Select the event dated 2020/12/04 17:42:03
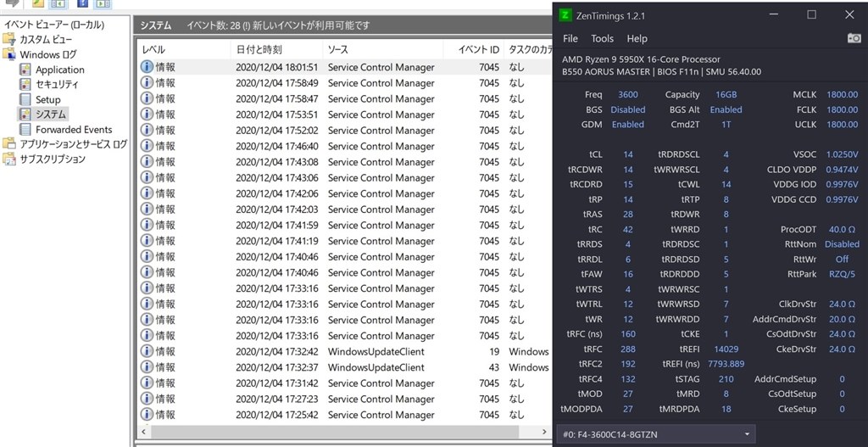 (344, 210)
